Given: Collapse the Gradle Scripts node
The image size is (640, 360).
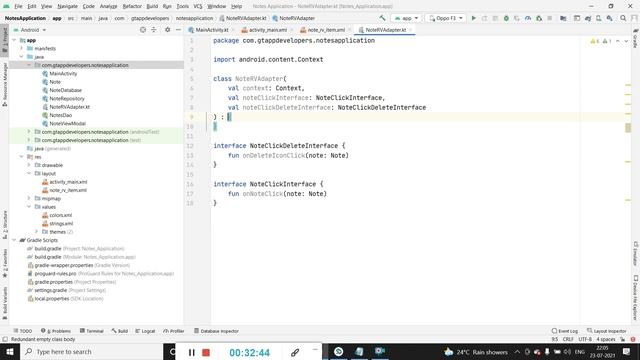Looking at the screenshot, I should click(14, 240).
